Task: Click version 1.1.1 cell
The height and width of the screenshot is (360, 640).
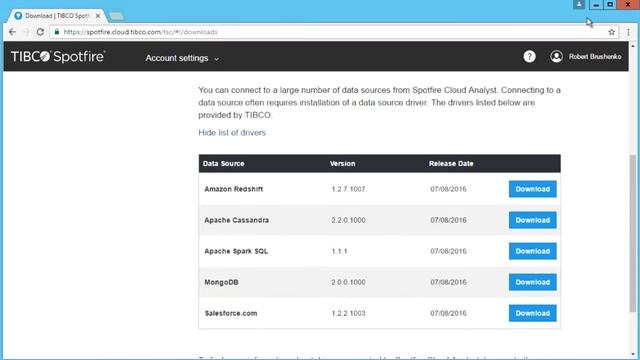Action: pos(339,251)
